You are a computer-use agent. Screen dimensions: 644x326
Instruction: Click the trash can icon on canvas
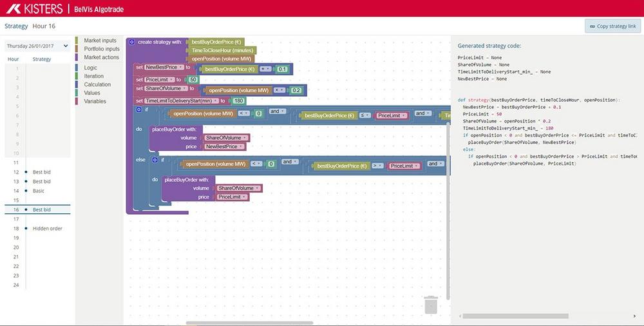[431, 305]
